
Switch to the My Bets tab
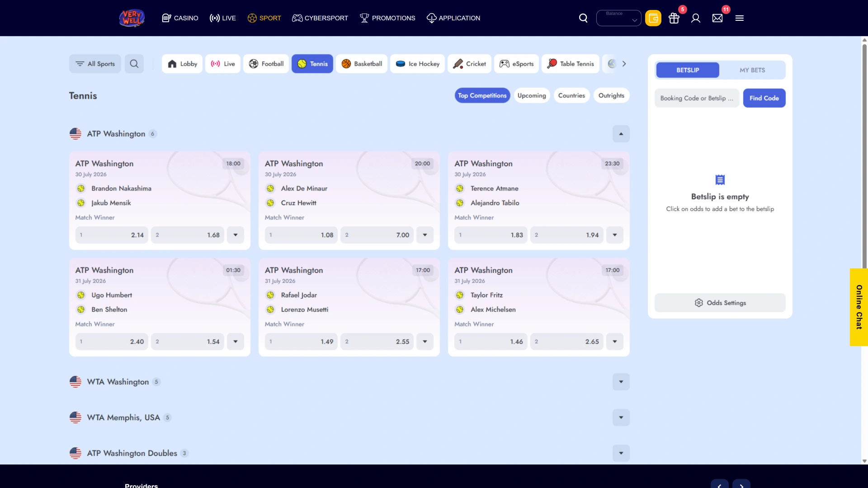coord(752,70)
